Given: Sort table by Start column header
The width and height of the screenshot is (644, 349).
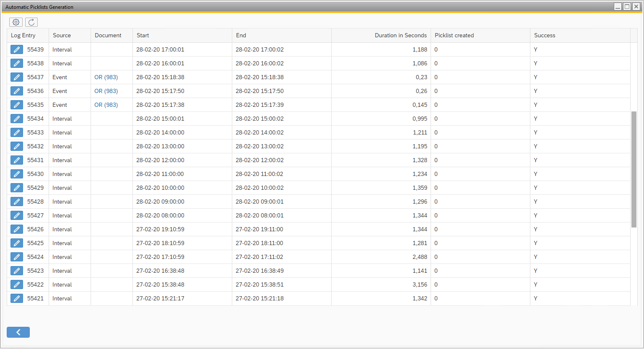Looking at the screenshot, I should 143,36.
